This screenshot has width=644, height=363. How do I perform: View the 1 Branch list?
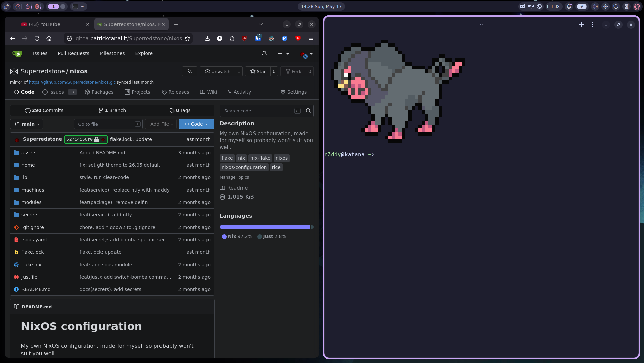tap(112, 110)
